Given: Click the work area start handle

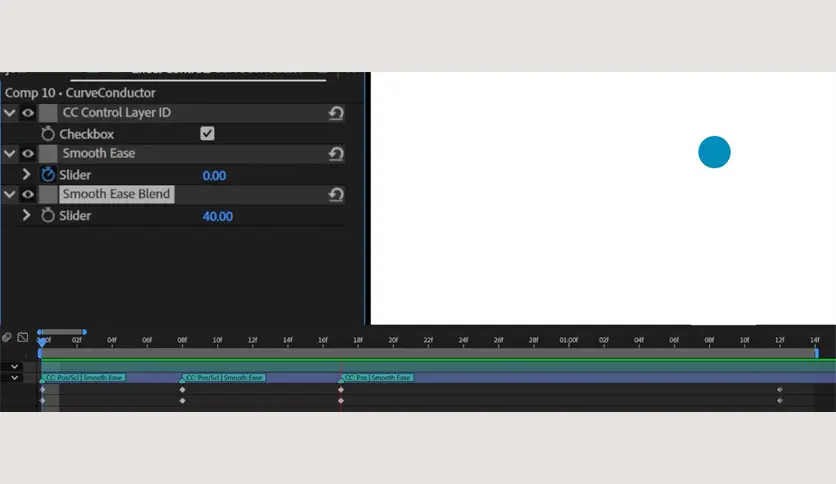Looking at the screenshot, I should point(39,353).
